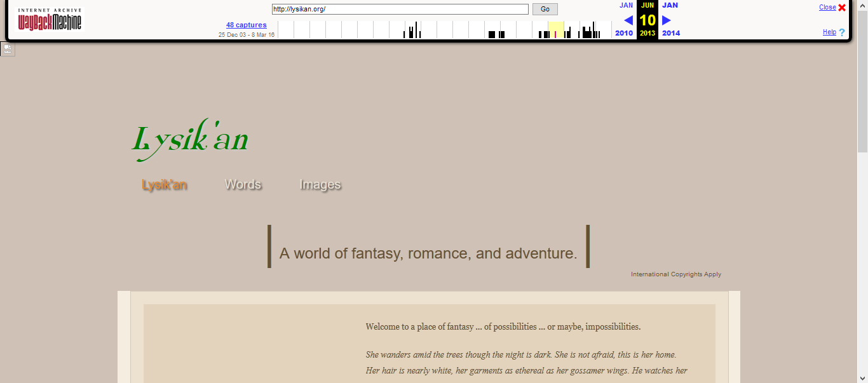Click the page vertical scrollbar thumb

[x=862, y=81]
